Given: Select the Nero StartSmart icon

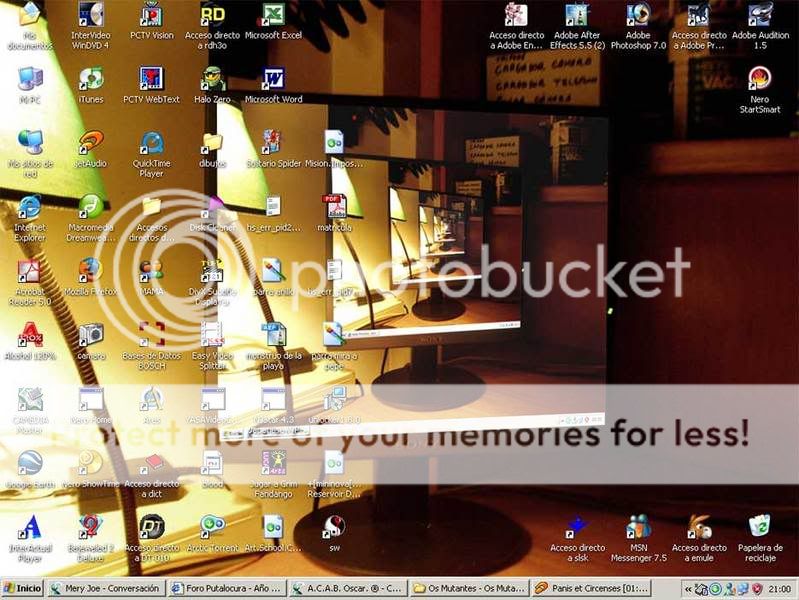Looking at the screenshot, I should click(x=759, y=80).
